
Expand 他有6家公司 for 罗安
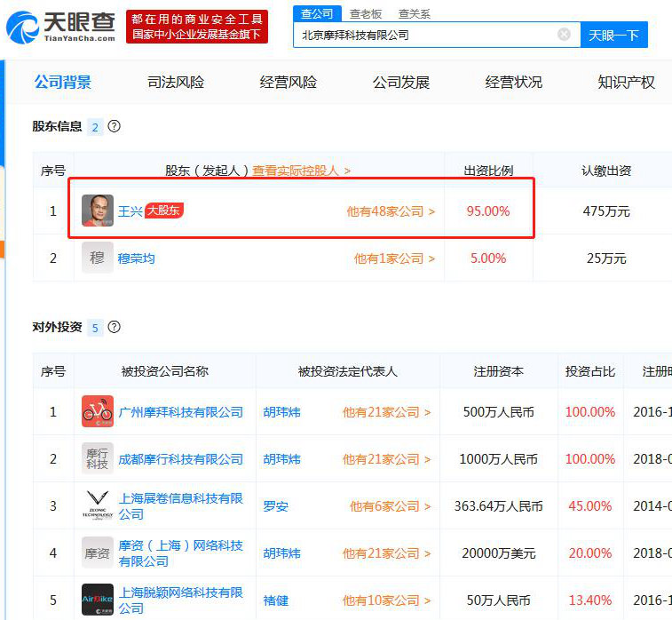[x=391, y=506]
